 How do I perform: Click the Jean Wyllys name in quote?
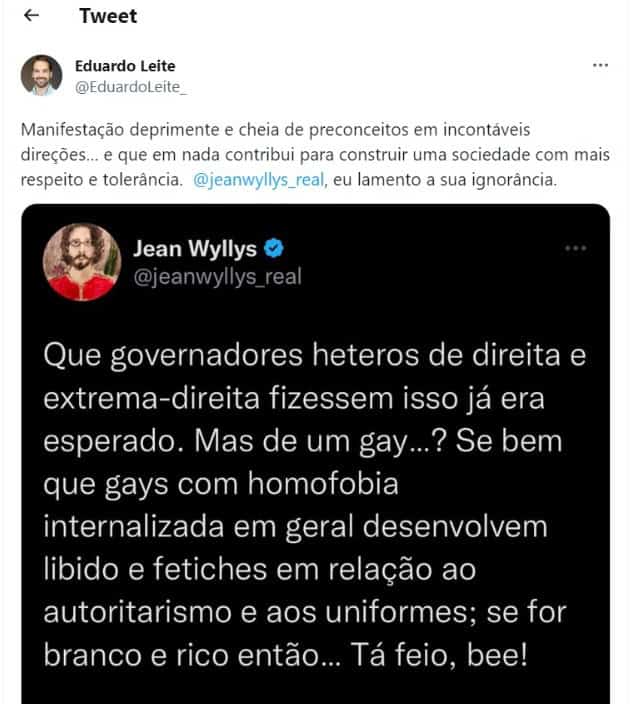pos(195,248)
